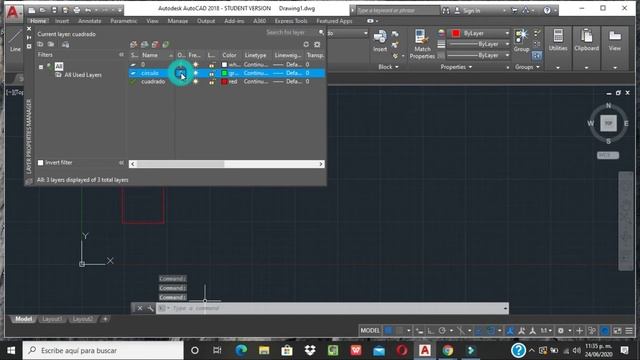Toggle On/Off bulb for circulo layer
The image size is (640, 360).
[180, 73]
